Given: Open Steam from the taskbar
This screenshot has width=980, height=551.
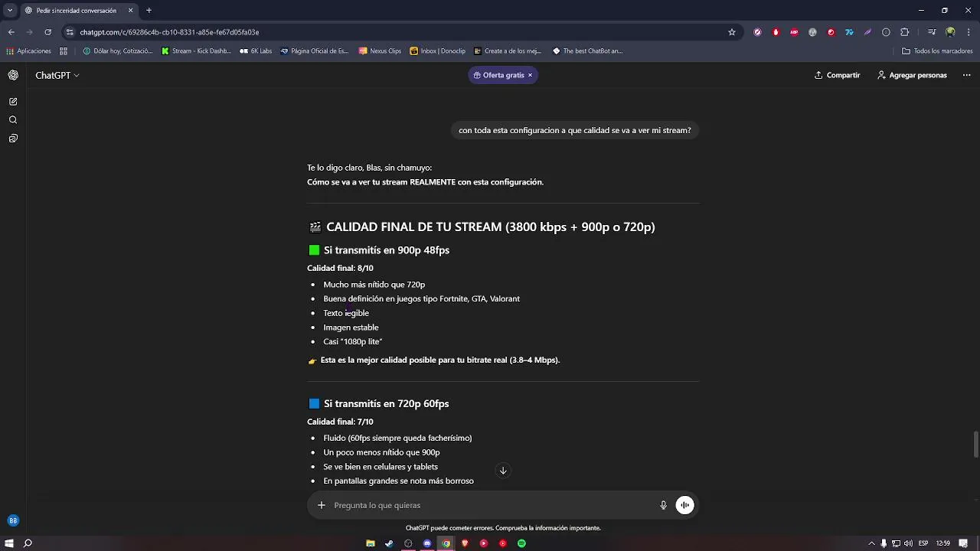Looking at the screenshot, I should tap(389, 543).
